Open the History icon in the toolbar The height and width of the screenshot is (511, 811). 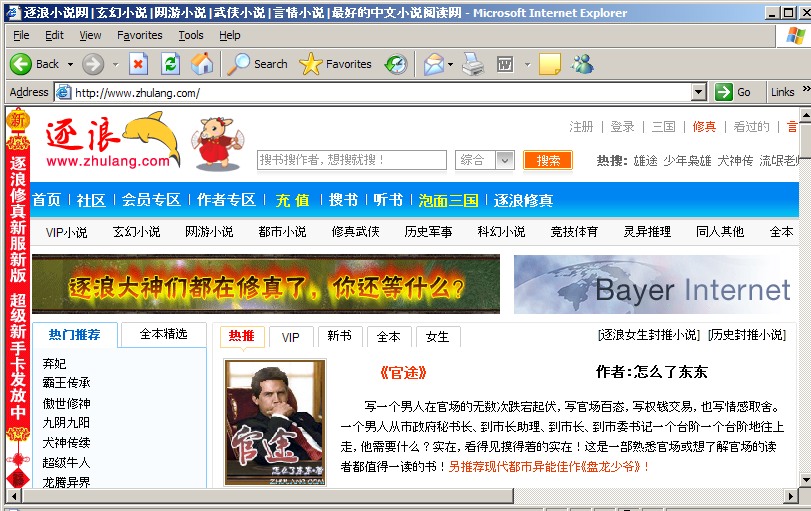click(x=396, y=64)
